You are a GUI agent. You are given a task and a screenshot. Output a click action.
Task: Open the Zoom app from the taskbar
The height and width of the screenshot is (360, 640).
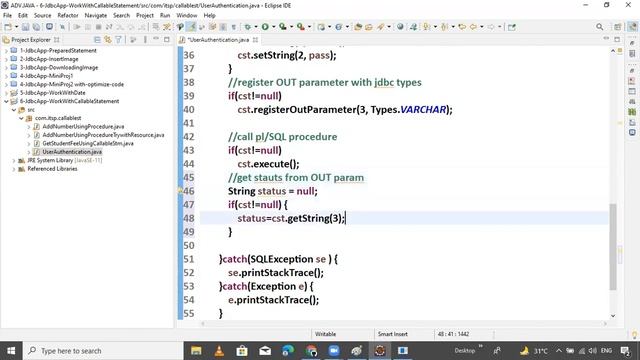(334, 351)
